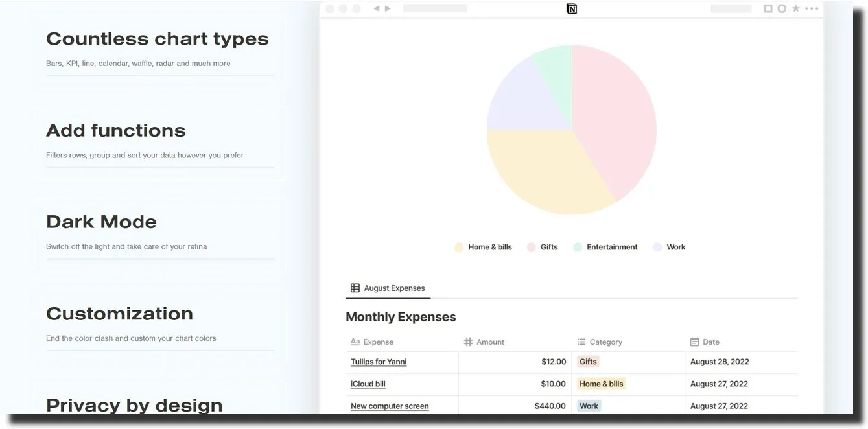Open the three-dots more menu
868x429 pixels.
812,8
